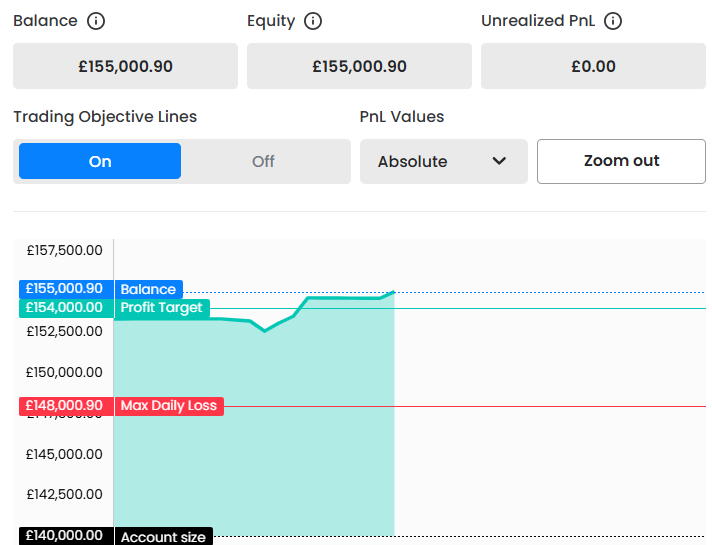The height and width of the screenshot is (545, 712).
Task: Open the PnL Values Absolute dropdown
Action: coord(443,161)
